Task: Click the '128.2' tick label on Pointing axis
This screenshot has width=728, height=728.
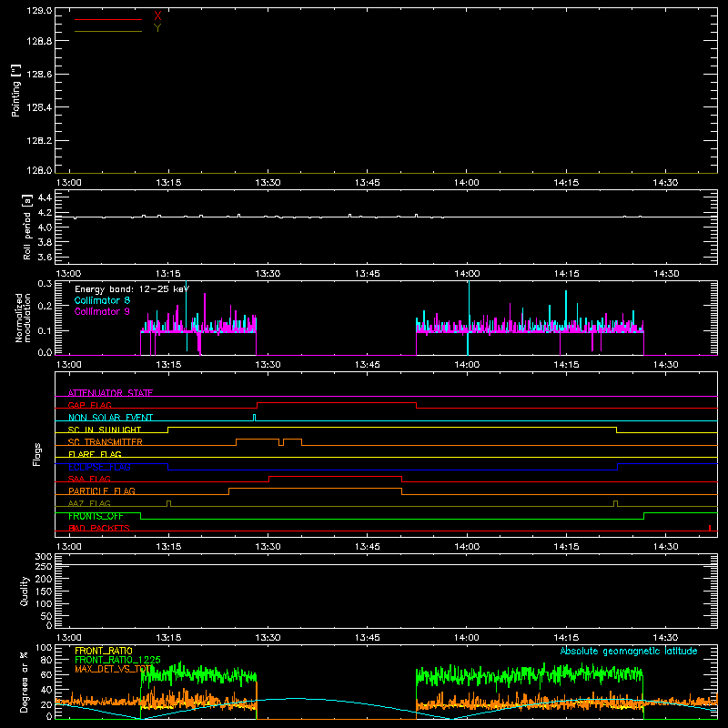Action: coord(39,141)
